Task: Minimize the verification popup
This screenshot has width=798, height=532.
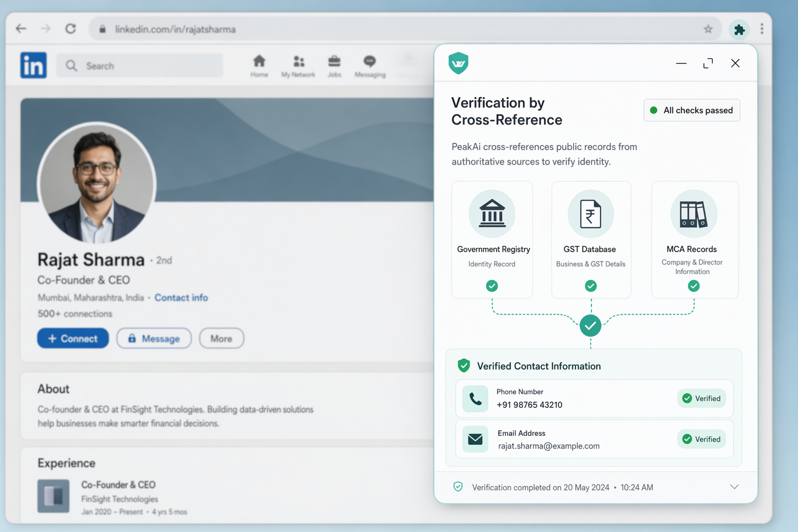Action: (681, 63)
